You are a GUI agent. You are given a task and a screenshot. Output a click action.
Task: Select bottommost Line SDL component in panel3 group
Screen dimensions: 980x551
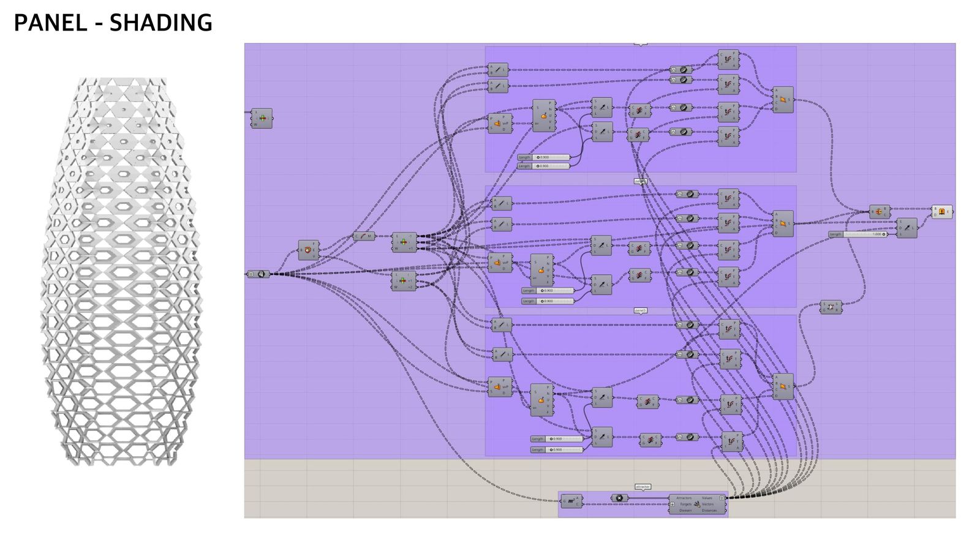click(x=601, y=437)
